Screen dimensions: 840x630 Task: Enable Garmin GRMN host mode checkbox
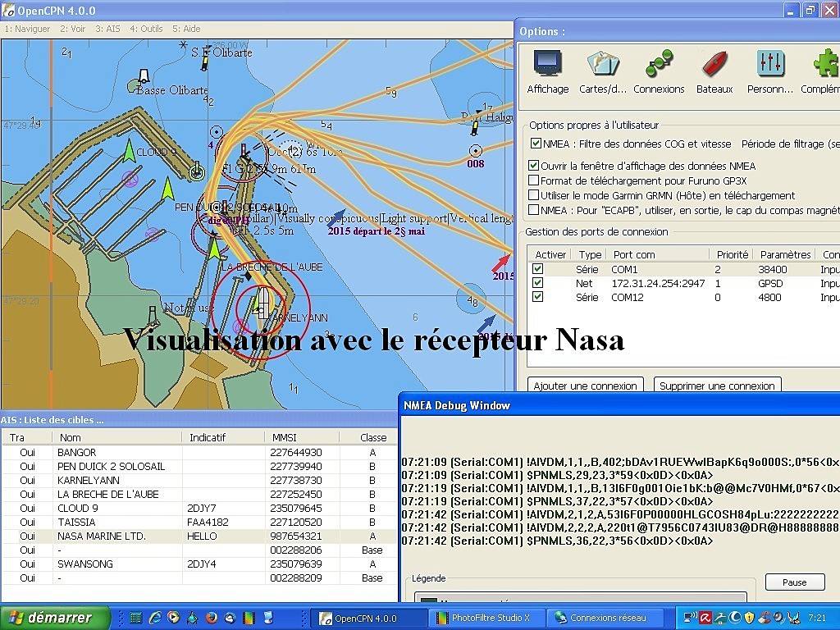[533, 195]
